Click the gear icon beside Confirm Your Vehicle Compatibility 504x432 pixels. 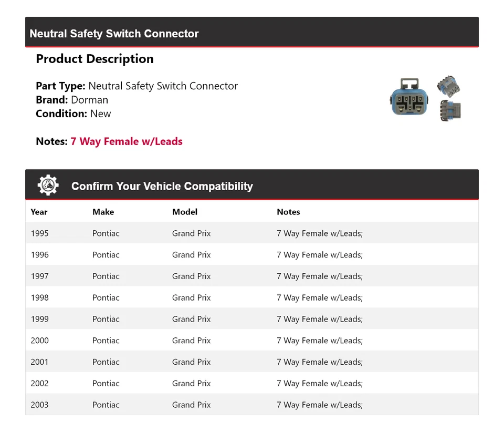[x=48, y=186]
